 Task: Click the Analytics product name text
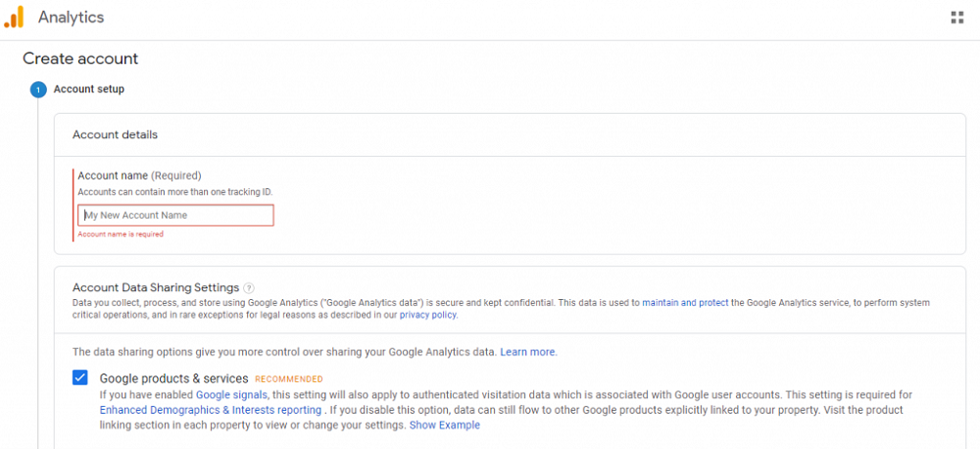pos(71,18)
